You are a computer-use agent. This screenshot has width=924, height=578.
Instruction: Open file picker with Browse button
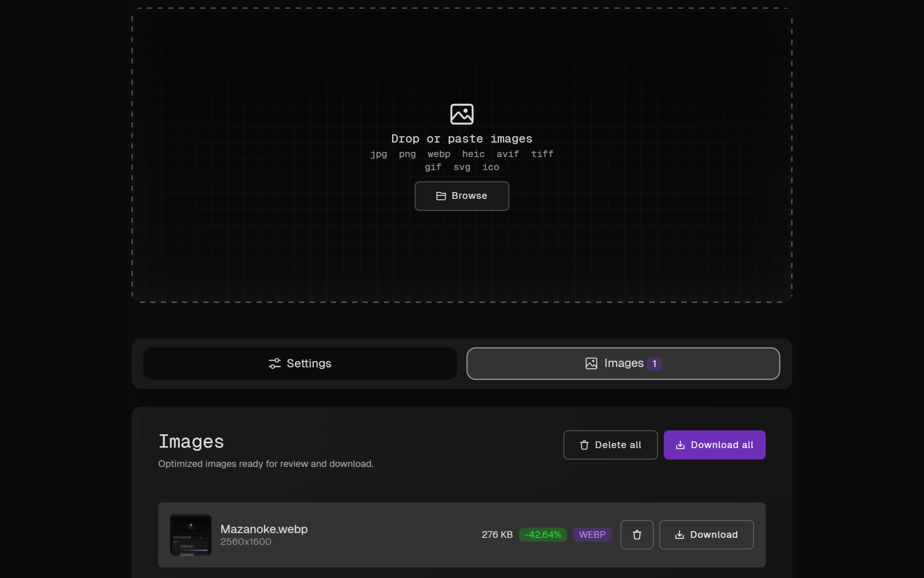pyautogui.click(x=462, y=196)
